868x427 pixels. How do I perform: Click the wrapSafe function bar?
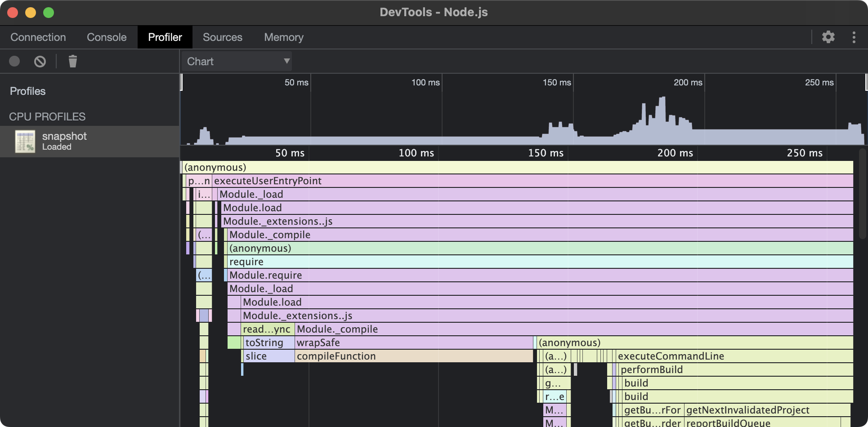[414, 342]
